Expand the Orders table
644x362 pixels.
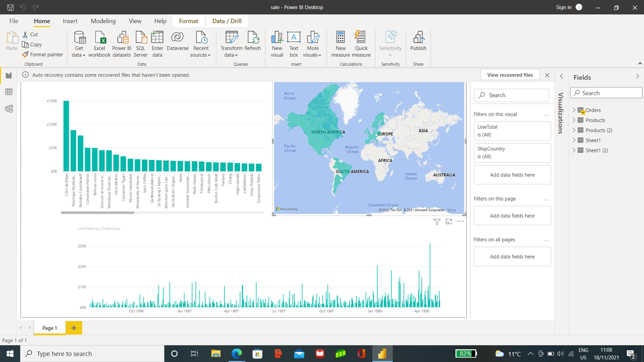coord(574,110)
